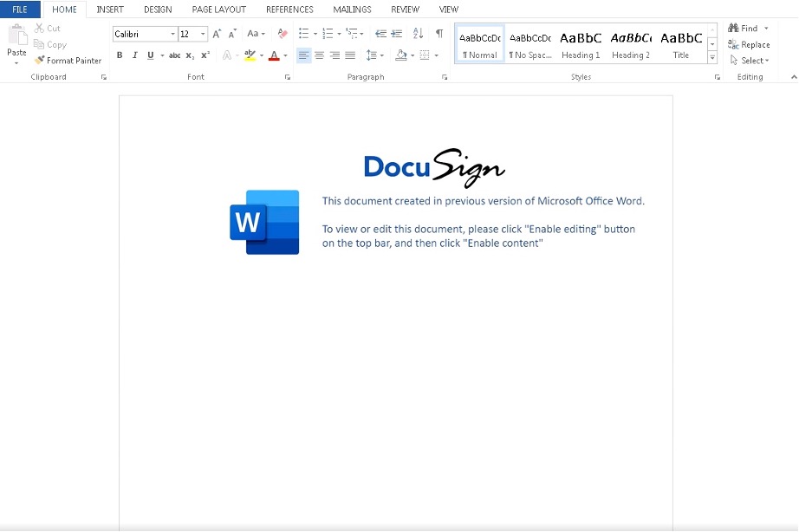Click Replace in Editing group
The width and height of the screenshot is (799, 532).
[749, 44]
